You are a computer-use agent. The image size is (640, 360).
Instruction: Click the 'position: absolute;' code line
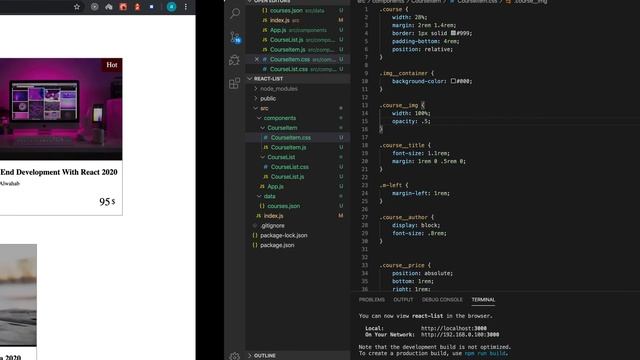[x=422, y=273]
